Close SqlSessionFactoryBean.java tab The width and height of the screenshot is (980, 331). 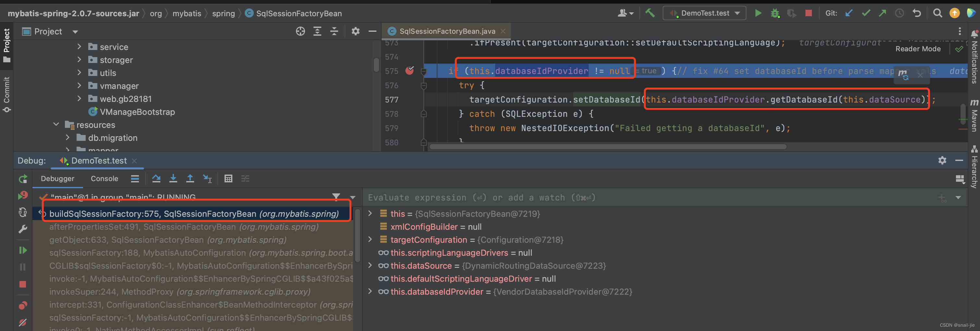click(503, 31)
